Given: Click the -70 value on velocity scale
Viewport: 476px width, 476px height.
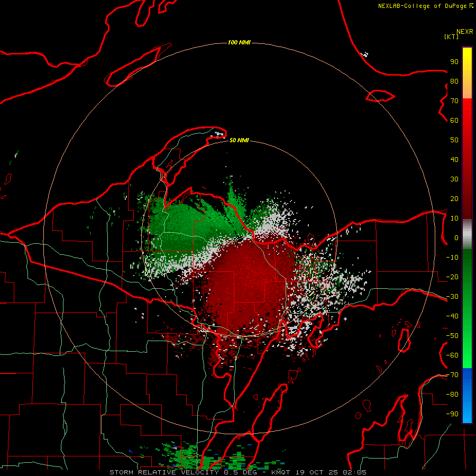Looking at the screenshot, I should click(452, 375).
